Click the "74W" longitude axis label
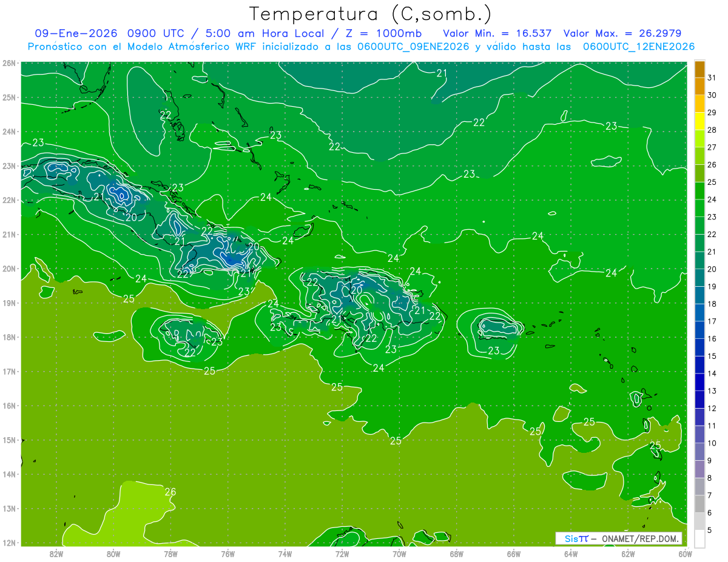Image resolution: width=728 pixels, height=562 pixels. [285, 554]
